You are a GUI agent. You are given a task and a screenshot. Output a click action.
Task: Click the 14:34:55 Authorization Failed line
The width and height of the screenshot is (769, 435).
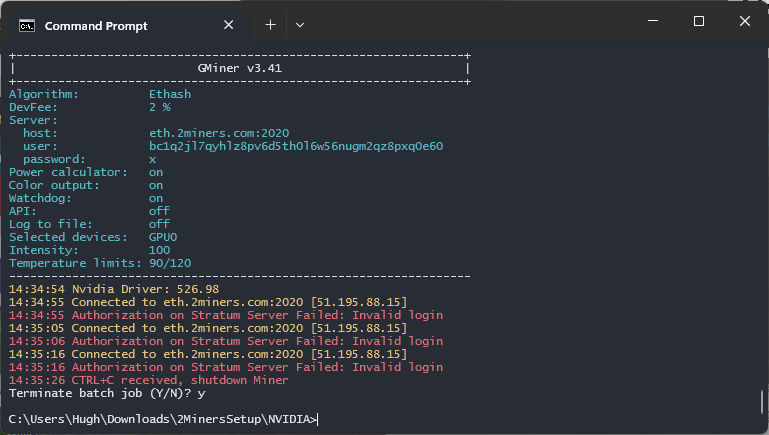click(x=226, y=315)
